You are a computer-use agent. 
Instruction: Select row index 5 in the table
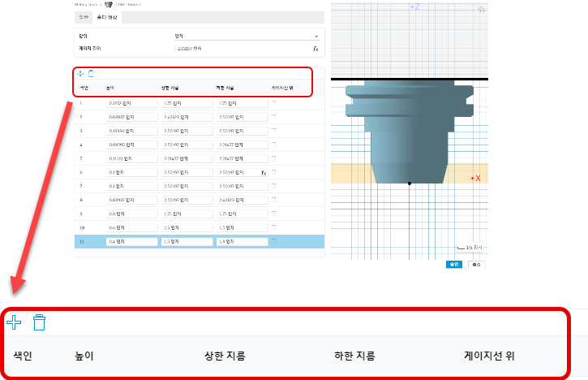81,159
